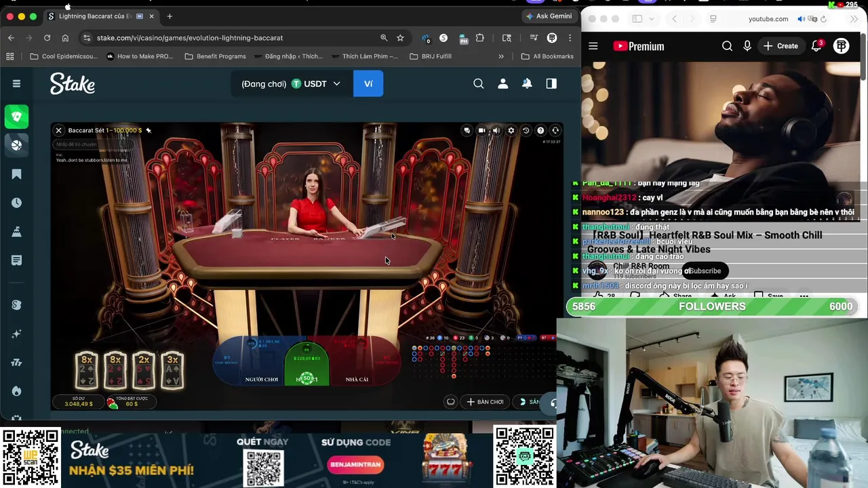Expand Safari sidebar dropdown arrow
This screenshot has height=488, width=868.
pos(651,19)
